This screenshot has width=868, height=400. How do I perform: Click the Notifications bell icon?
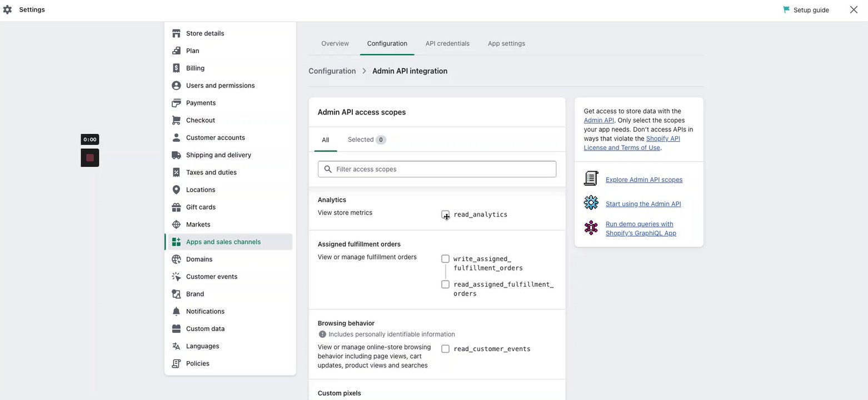tap(176, 312)
